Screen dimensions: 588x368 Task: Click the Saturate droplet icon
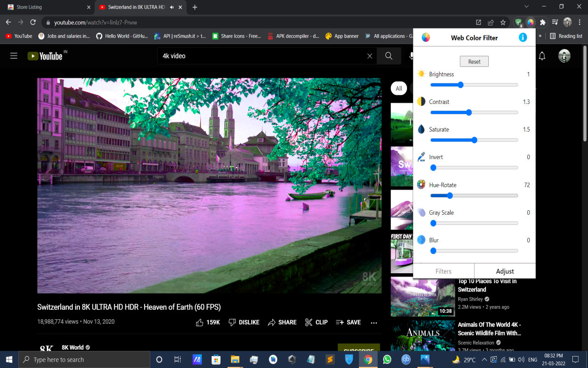[421, 129]
